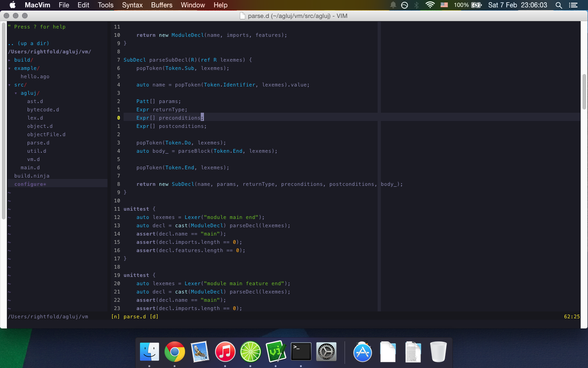
Task: Click '[n] parse.d [d]' in the status line
Action: pos(135,316)
